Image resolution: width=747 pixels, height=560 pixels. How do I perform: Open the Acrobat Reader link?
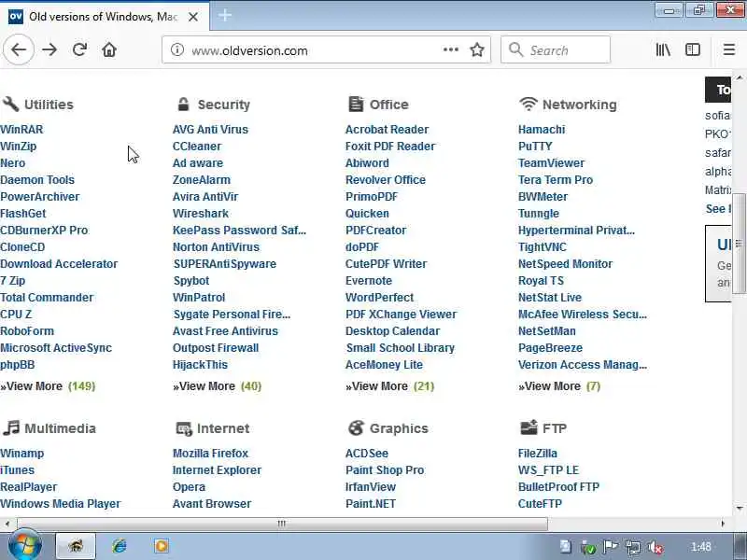387,130
